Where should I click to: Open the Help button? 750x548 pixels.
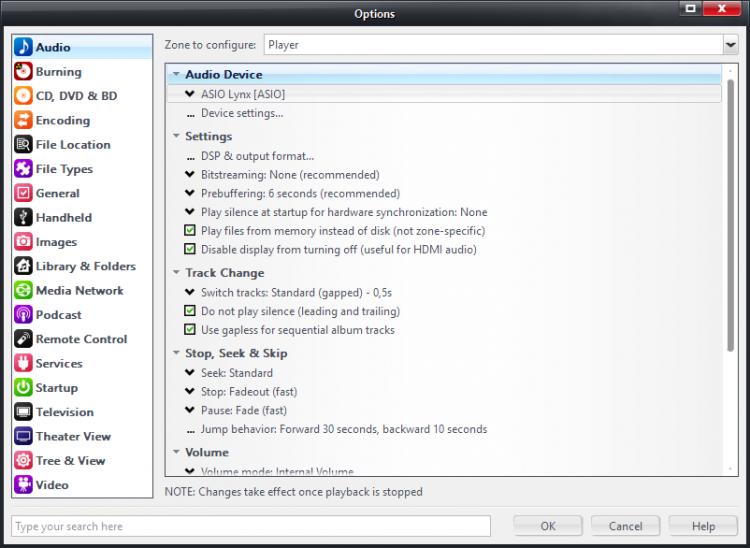click(x=703, y=526)
